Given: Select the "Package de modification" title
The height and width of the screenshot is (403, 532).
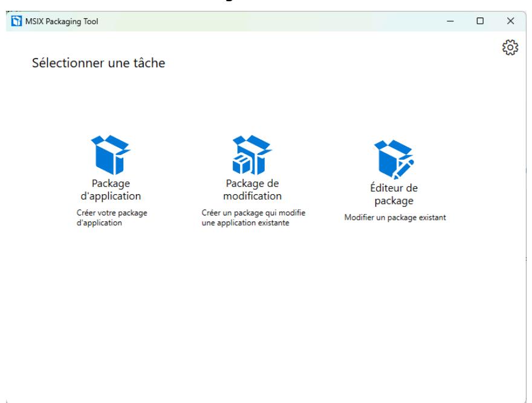Looking at the screenshot, I should click(x=252, y=189).
